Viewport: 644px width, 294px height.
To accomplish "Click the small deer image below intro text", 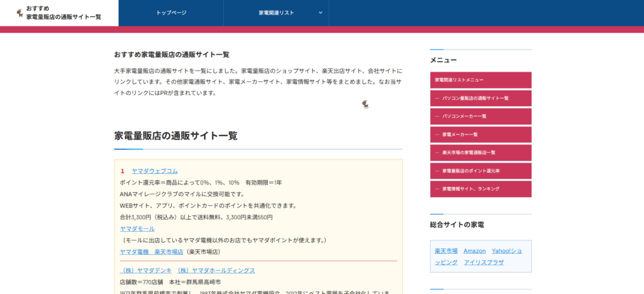I will 365,104.
